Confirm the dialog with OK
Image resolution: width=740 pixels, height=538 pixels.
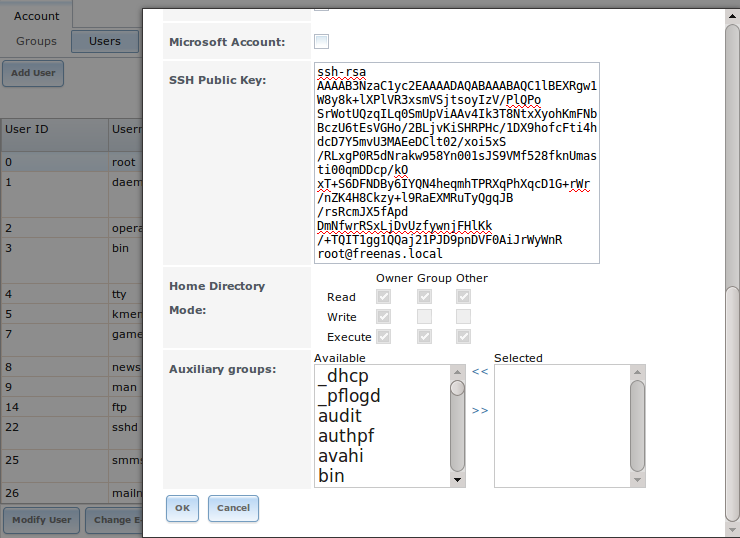pyautogui.click(x=182, y=508)
